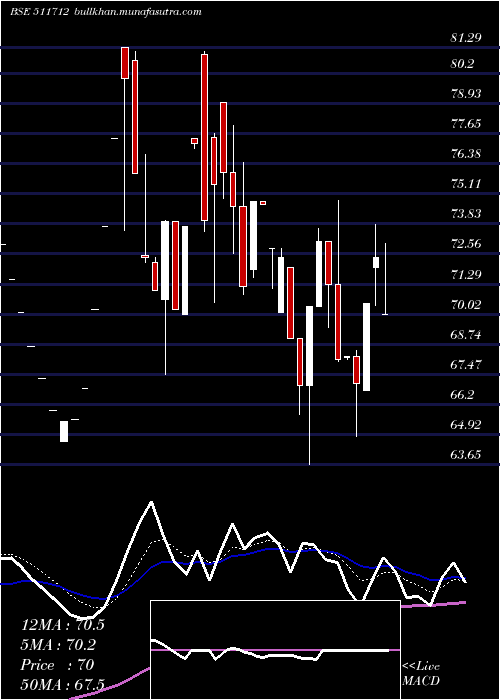Select the 77.65 price label
The width and height of the screenshot is (500, 700).
(x=466, y=124)
